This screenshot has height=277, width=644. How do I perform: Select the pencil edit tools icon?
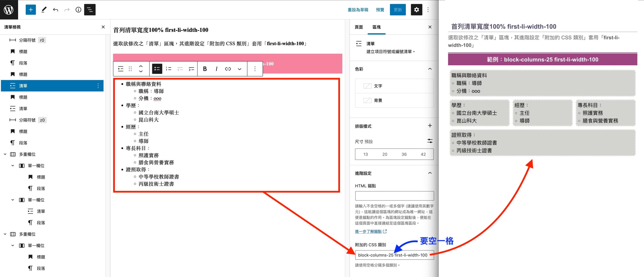click(x=44, y=10)
